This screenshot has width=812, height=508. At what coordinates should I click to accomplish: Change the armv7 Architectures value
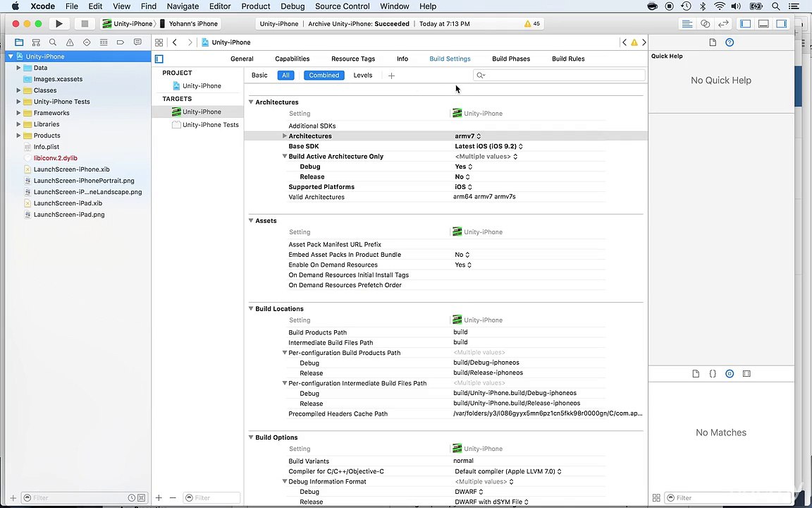click(x=467, y=135)
